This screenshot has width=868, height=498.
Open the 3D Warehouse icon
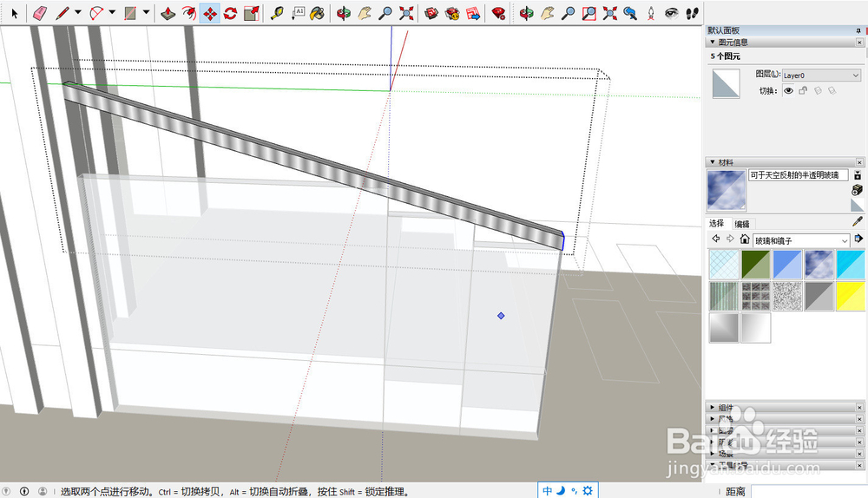(x=431, y=13)
